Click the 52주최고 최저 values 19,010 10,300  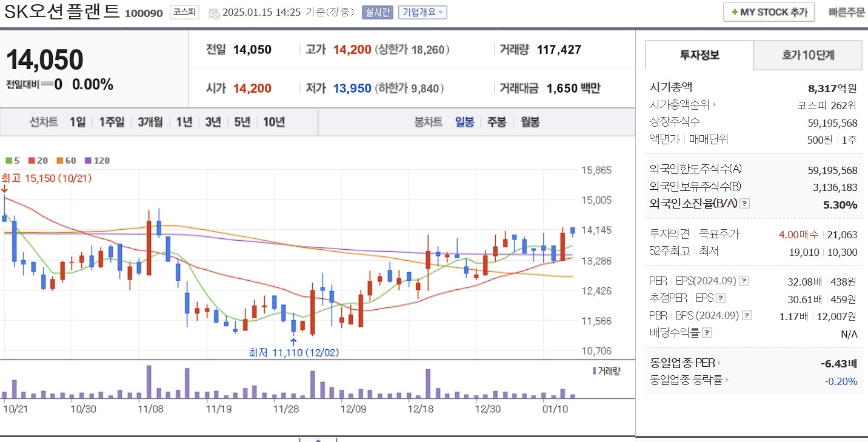(x=824, y=252)
